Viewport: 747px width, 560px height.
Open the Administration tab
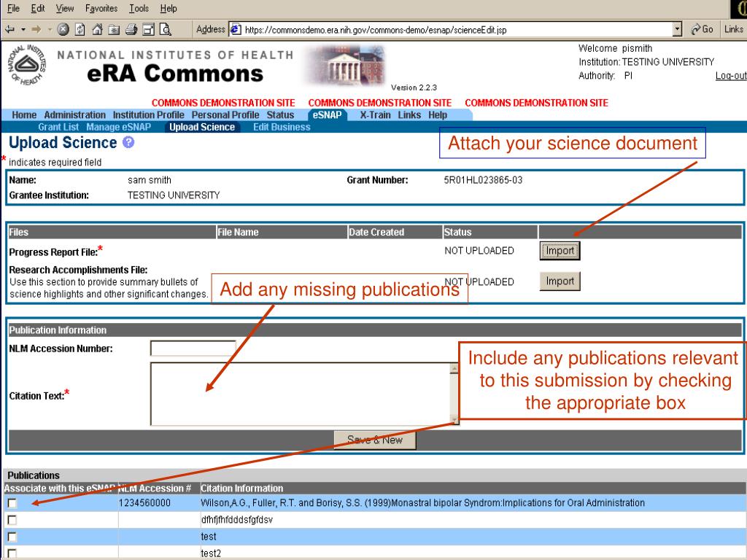click(x=75, y=114)
